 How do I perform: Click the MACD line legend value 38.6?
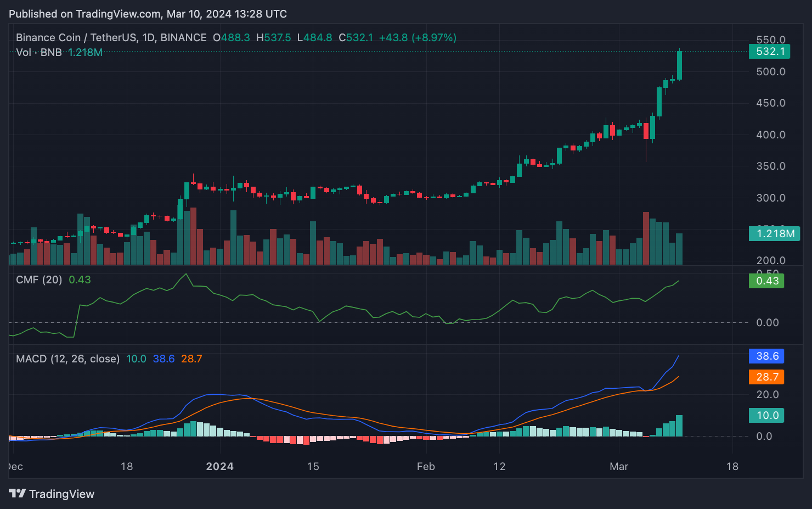(163, 359)
